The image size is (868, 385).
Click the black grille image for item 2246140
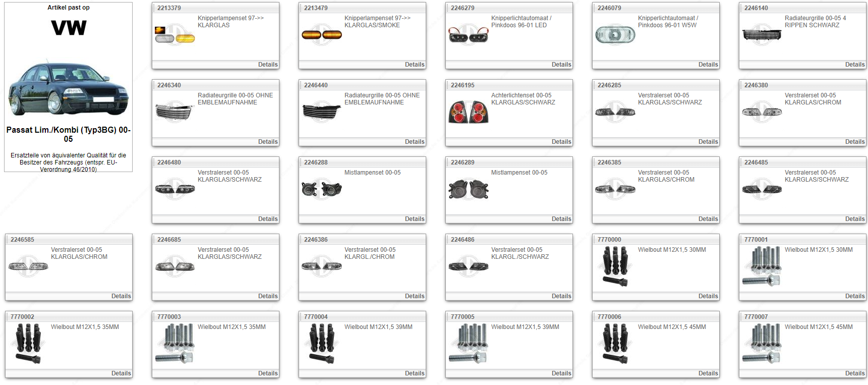[x=762, y=34]
